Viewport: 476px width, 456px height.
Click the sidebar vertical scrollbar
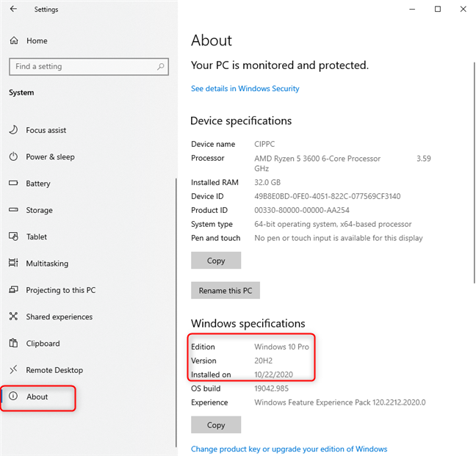[x=176, y=313]
